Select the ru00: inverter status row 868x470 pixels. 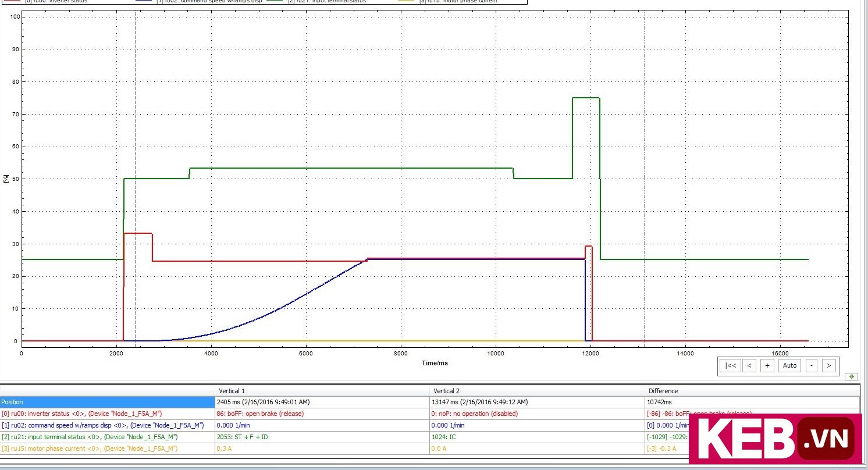point(108,414)
